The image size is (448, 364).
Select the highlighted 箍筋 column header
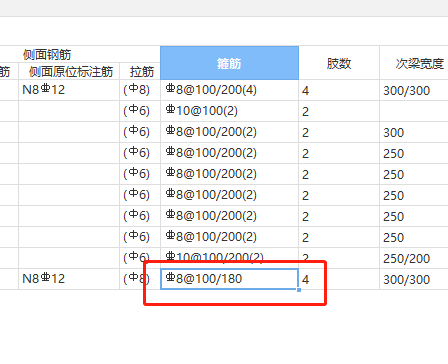click(x=229, y=63)
